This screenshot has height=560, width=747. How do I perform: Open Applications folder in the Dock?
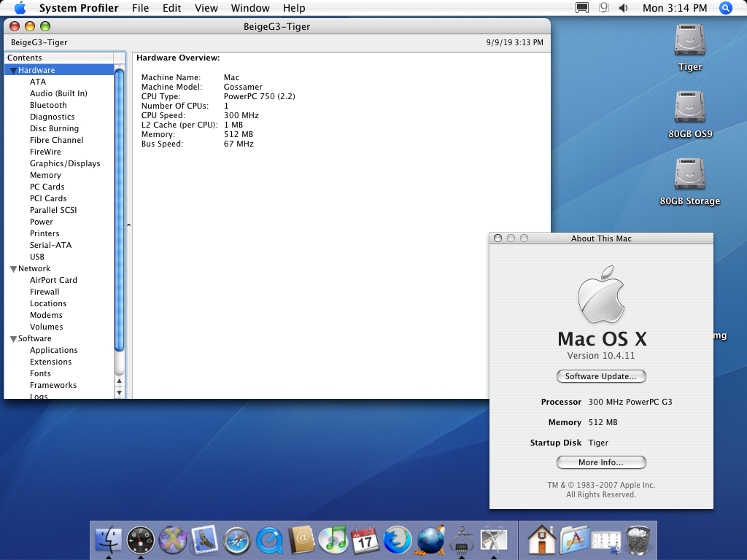click(574, 540)
